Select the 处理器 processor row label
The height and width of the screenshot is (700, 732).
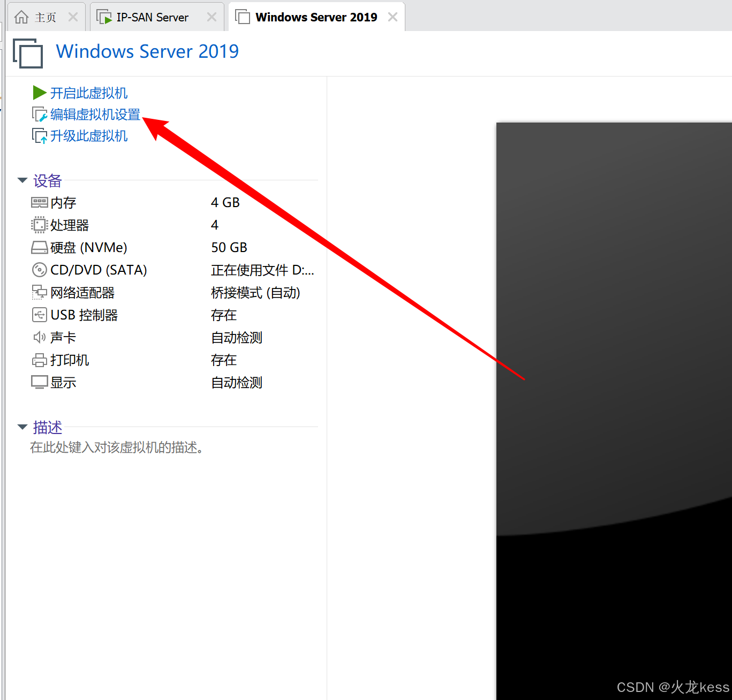[70, 225]
